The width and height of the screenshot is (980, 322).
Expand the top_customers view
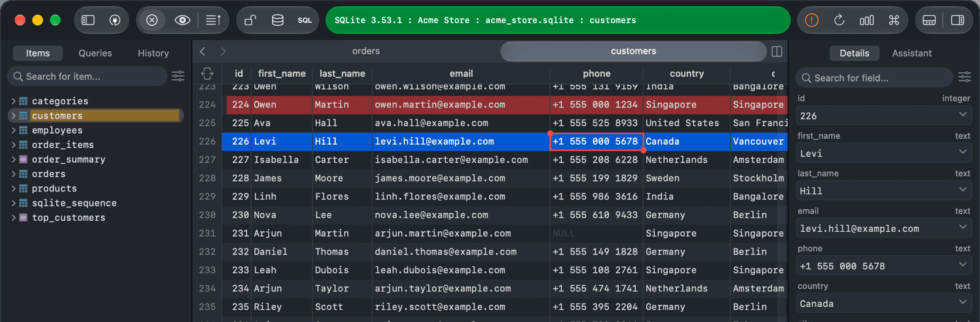13,218
